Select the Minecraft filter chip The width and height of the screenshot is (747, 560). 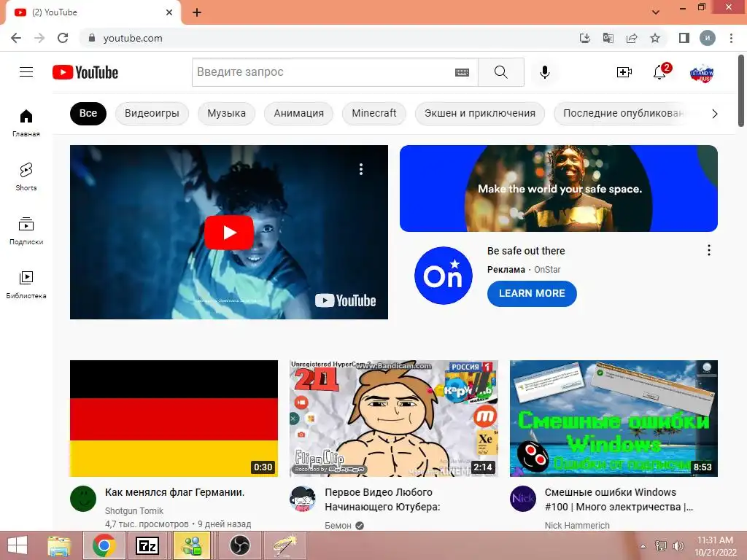click(x=374, y=113)
